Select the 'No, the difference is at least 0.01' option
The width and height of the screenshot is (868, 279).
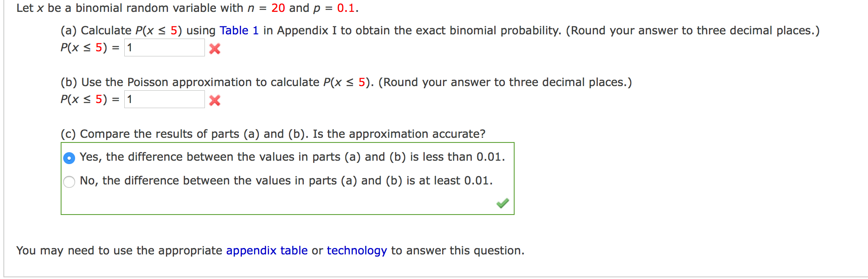(x=69, y=181)
